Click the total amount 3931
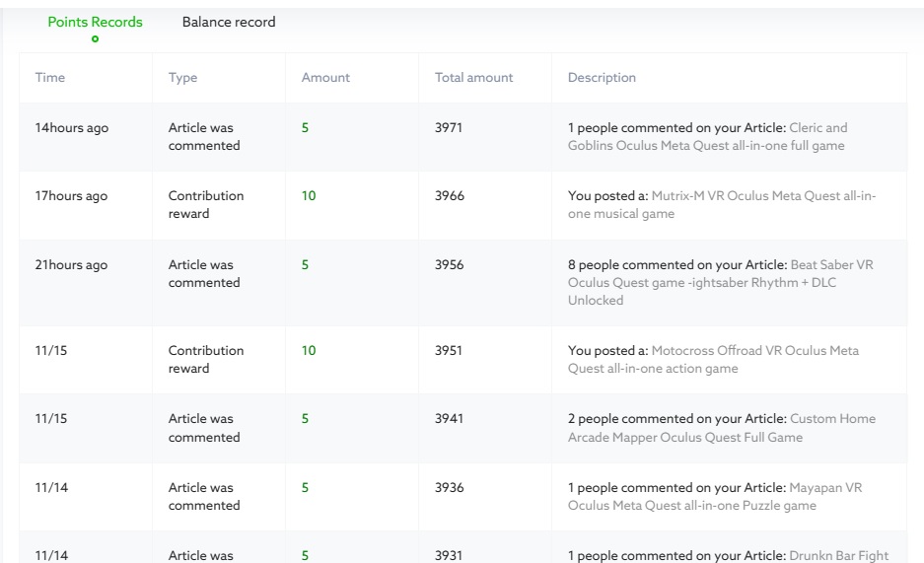The width and height of the screenshot is (924, 563). [449, 555]
